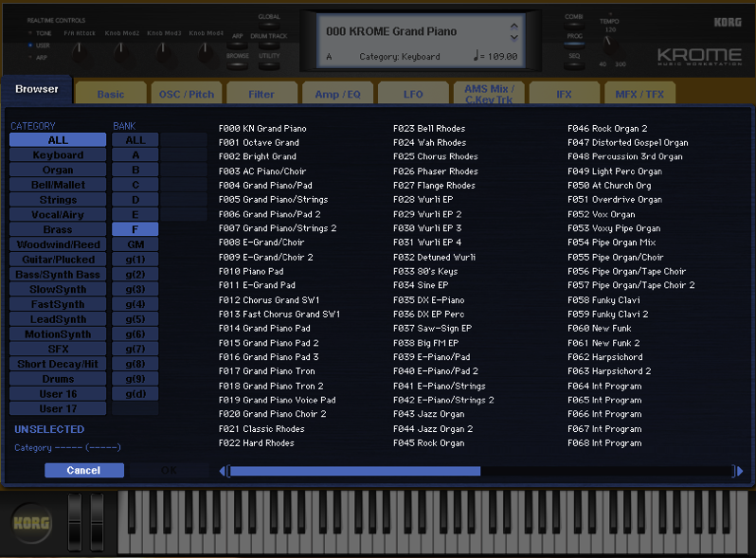The image size is (756, 558).
Task: Switch to the Basic tab
Action: 111,94
